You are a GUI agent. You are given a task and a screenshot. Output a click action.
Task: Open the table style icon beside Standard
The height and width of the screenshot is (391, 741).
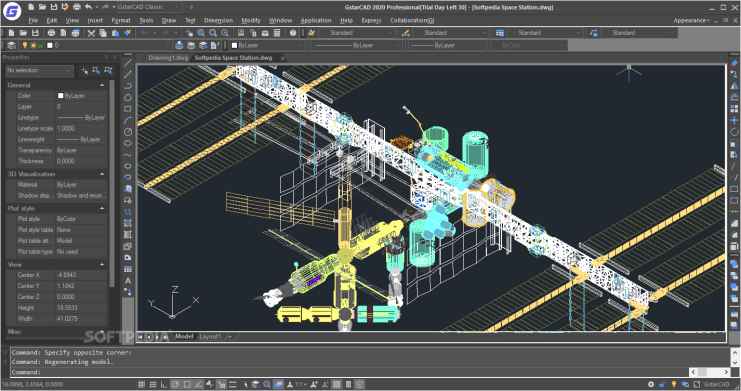coord(500,33)
